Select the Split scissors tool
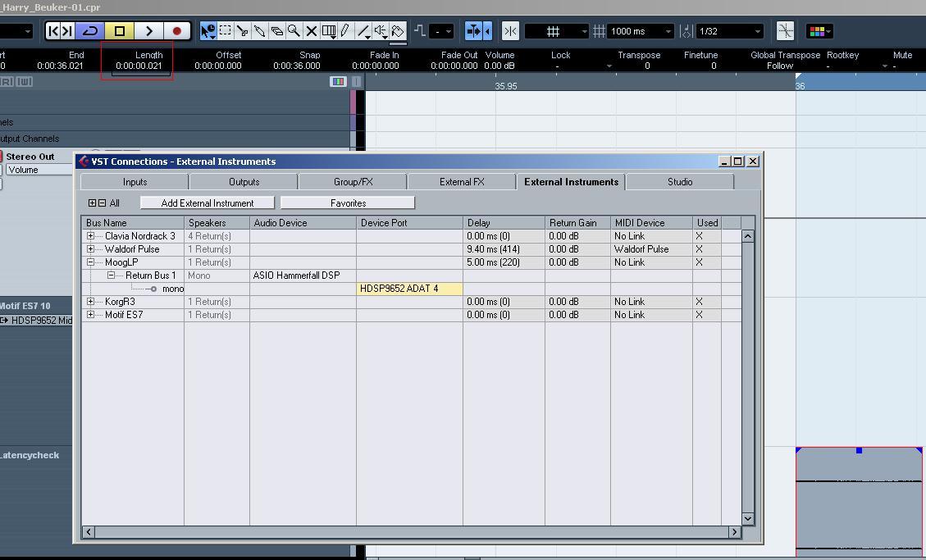Viewport: 926px width, 560px height. (242, 30)
